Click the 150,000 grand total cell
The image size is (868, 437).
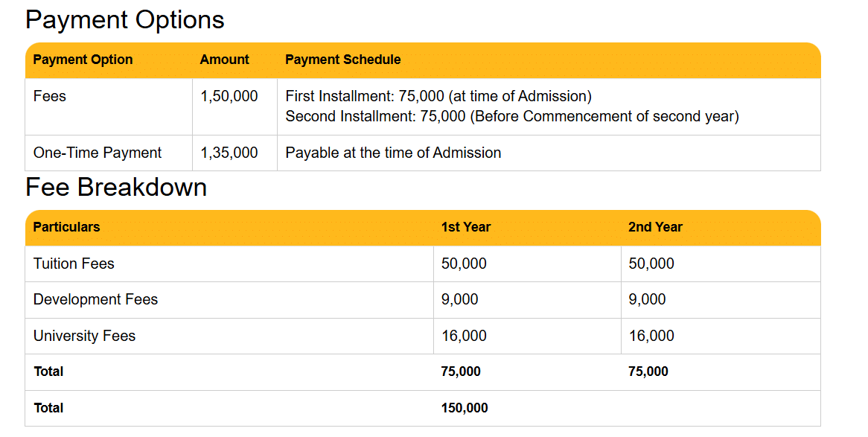coord(465,408)
